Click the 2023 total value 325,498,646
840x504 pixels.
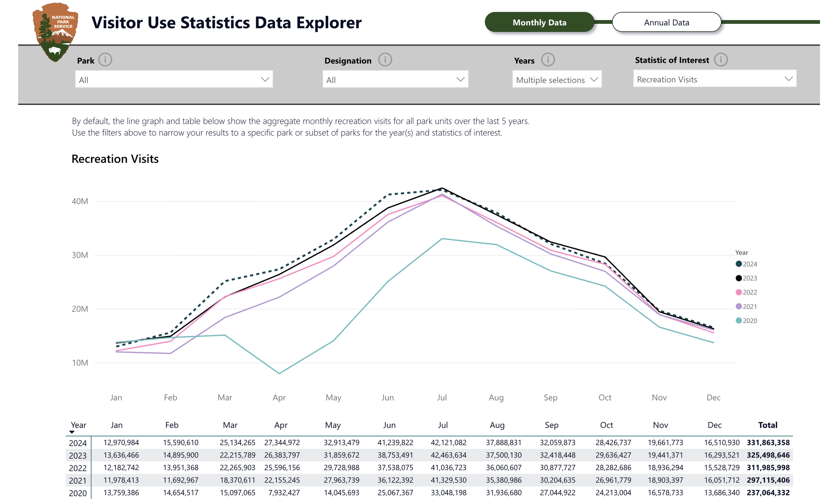pos(768,455)
